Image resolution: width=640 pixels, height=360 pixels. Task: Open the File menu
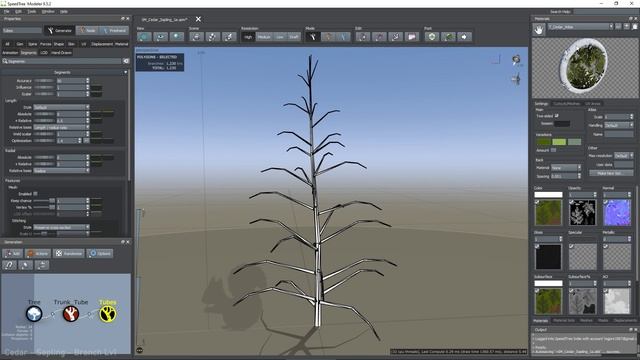(7, 11)
